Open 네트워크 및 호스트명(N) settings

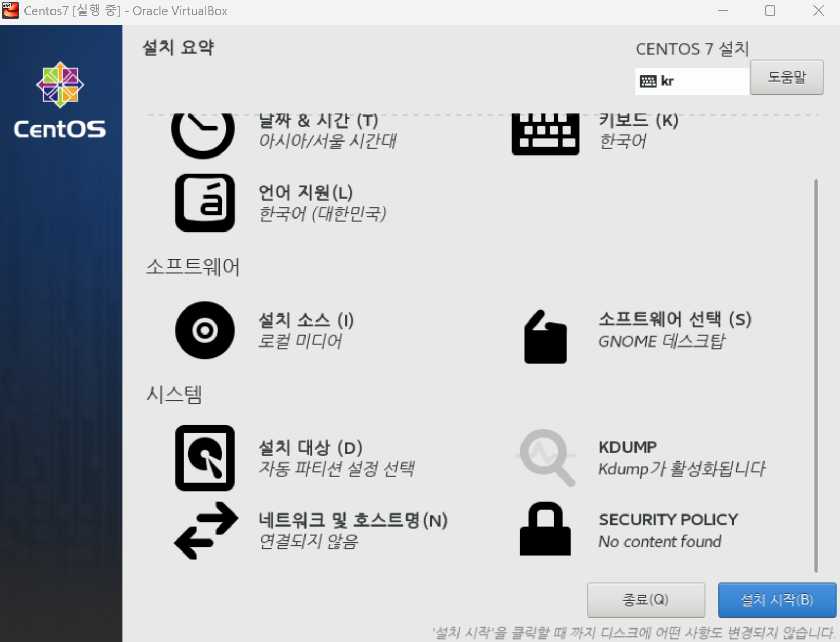(x=353, y=520)
